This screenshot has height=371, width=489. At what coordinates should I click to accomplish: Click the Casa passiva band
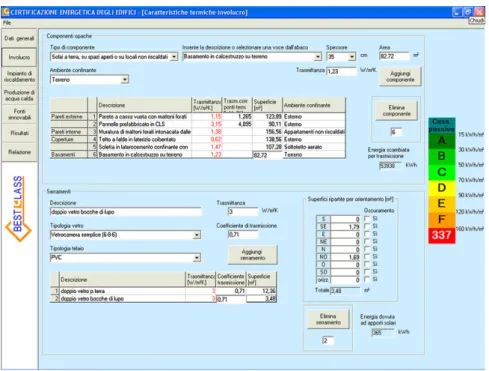point(442,125)
